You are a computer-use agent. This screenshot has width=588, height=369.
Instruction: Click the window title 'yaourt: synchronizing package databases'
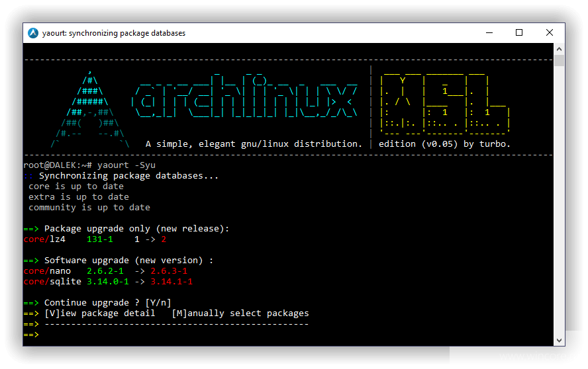(x=114, y=33)
